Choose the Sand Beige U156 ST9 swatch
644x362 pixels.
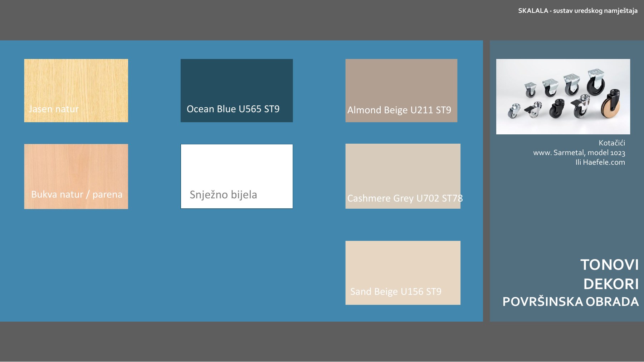tap(403, 273)
